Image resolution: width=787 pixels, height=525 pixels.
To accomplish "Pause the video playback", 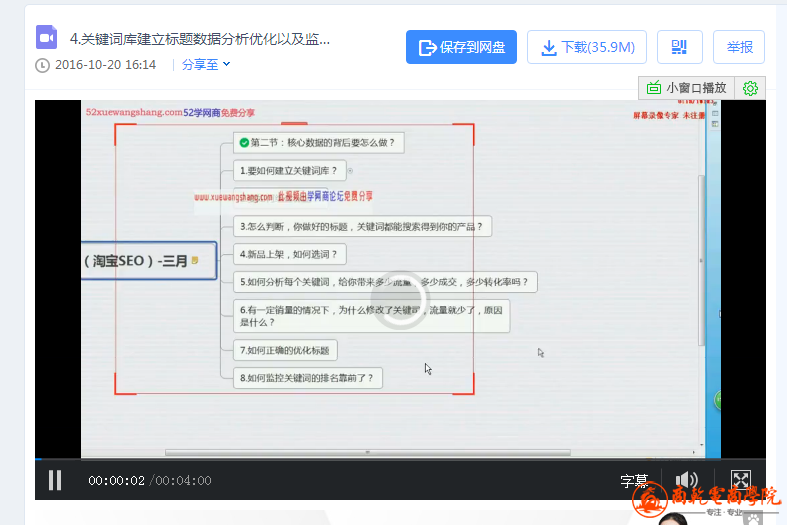I will [55, 480].
